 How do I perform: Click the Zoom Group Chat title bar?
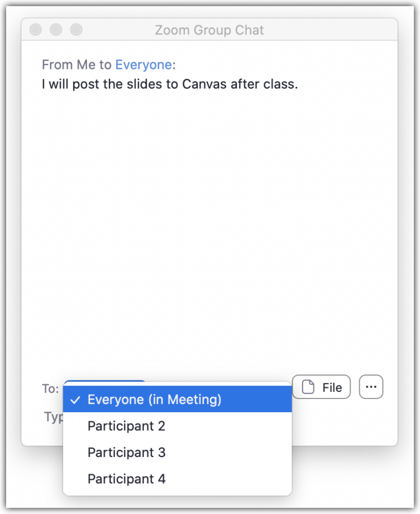210,30
